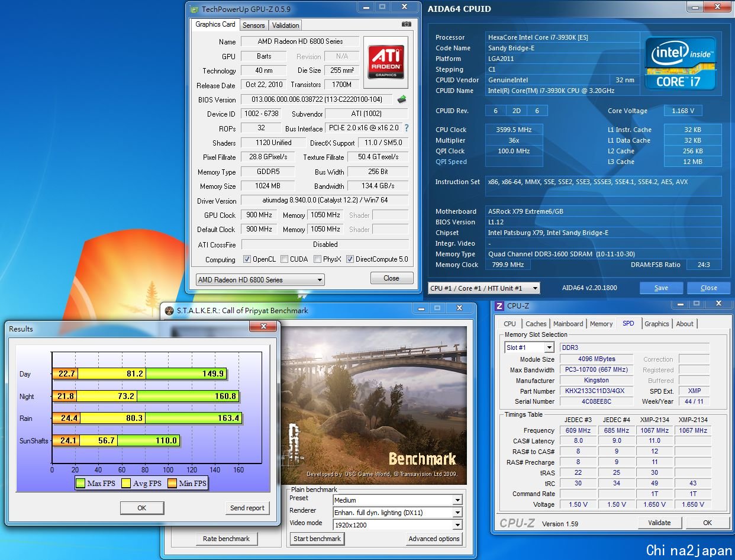735x560 pixels.
Task: Click the Save button in AIDA64 CPUID
Action: (x=661, y=288)
